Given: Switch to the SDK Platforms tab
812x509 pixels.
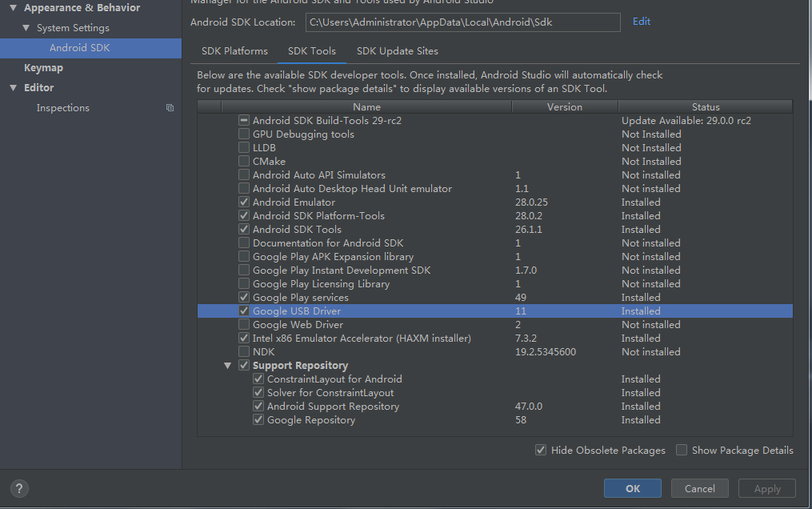Looking at the screenshot, I should tap(234, 50).
